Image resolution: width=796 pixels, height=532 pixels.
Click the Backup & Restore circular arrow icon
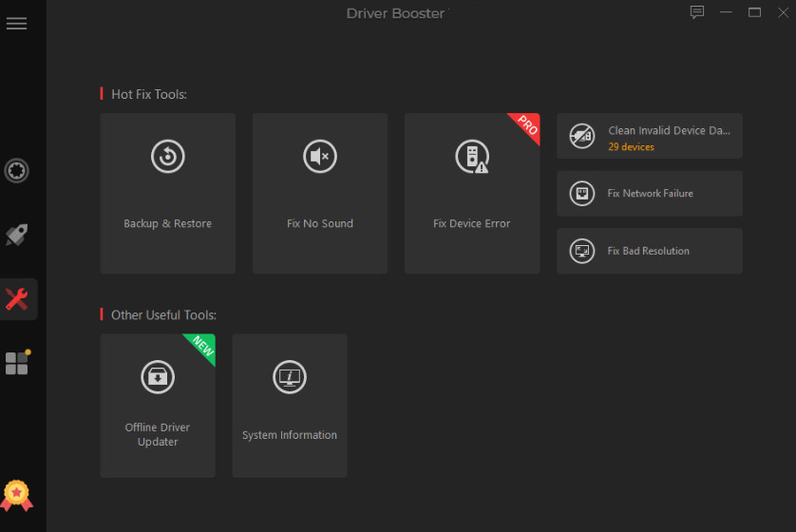(x=167, y=157)
